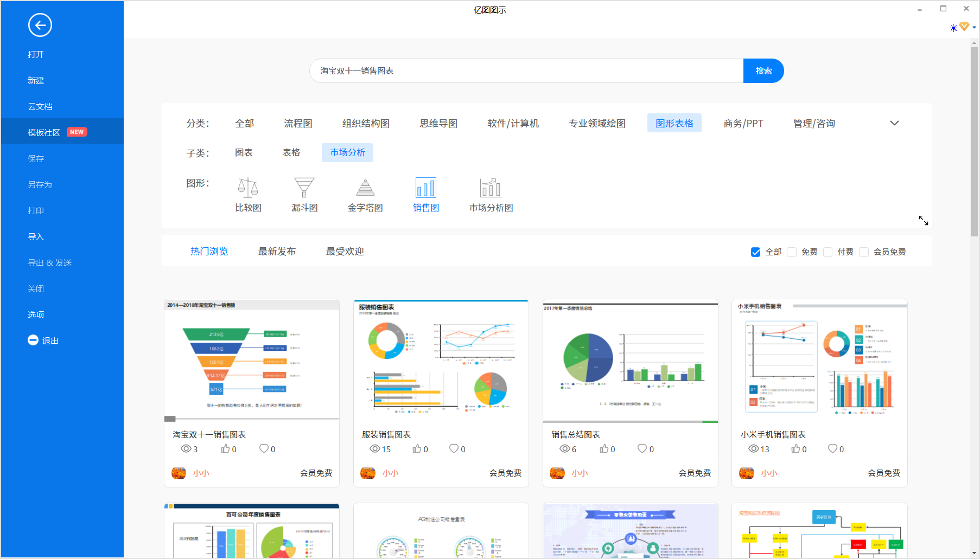Select 市场分析 subcategory
The width and height of the screenshot is (980, 559).
coord(347,152)
